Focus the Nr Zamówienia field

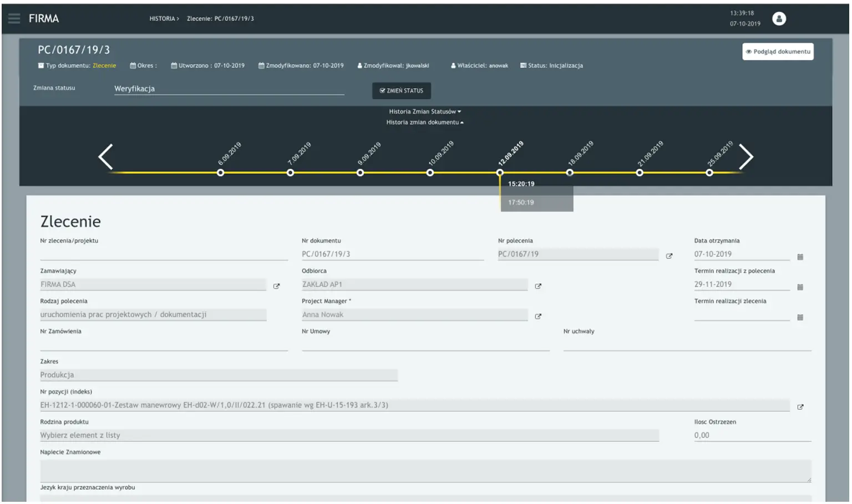point(164,344)
